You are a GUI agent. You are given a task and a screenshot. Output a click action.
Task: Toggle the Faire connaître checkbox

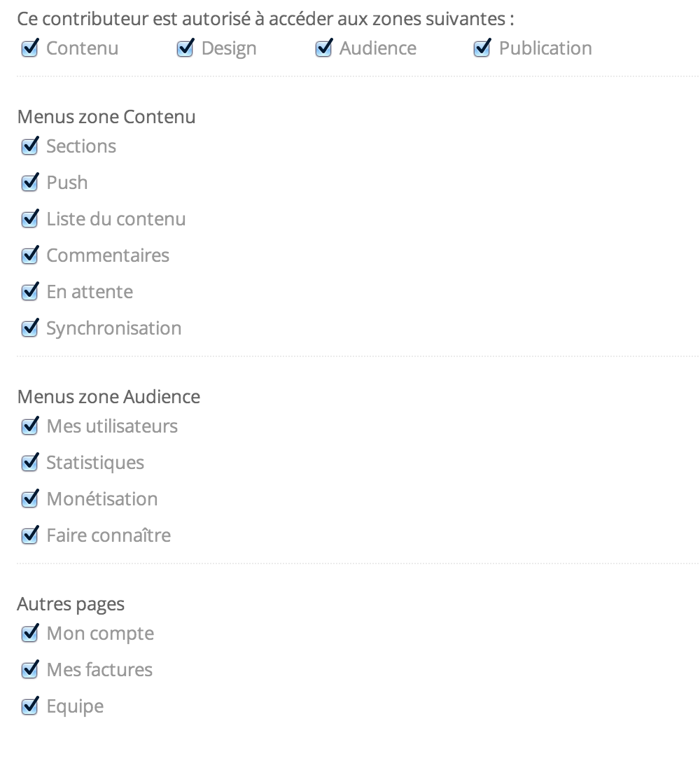(x=29, y=536)
